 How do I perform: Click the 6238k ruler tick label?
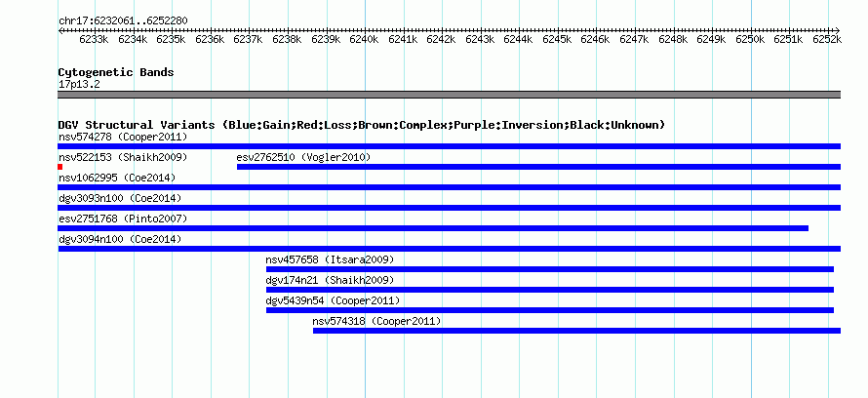point(287,40)
